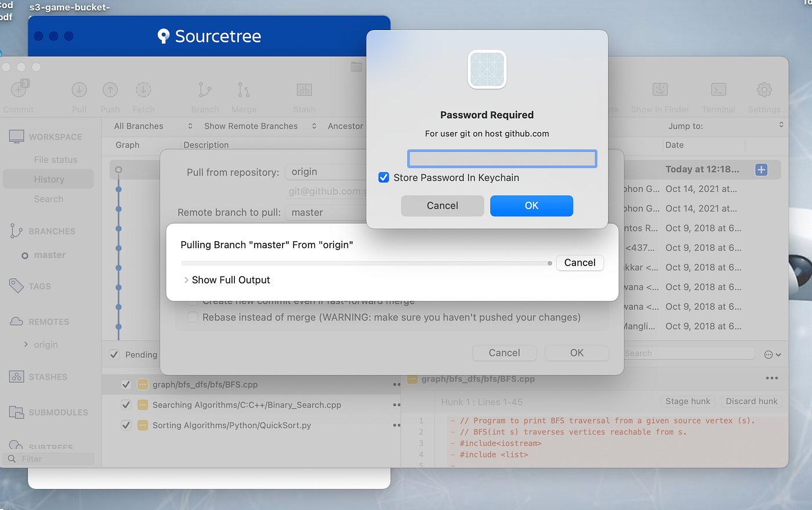Image resolution: width=812 pixels, height=510 pixels.
Task: Select the Stash icon
Action: 303,90
